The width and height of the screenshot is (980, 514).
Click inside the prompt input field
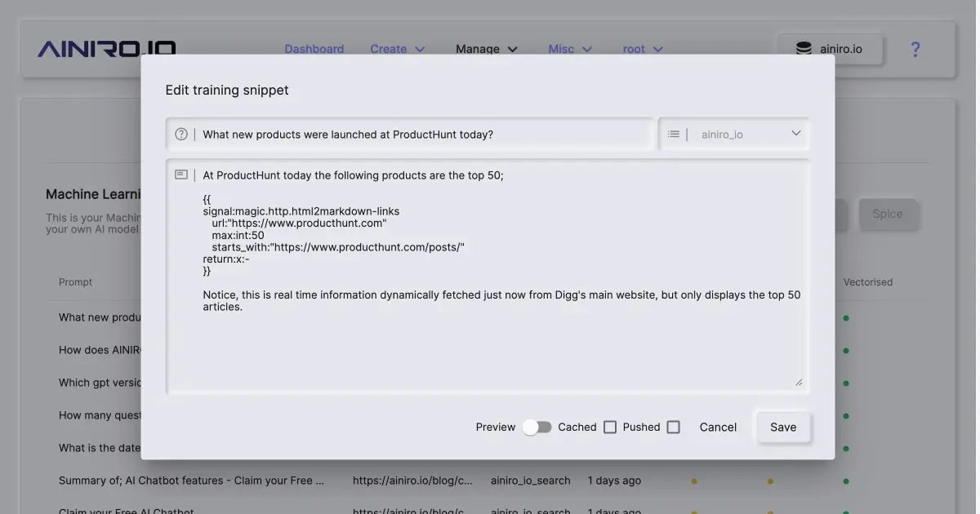point(411,134)
